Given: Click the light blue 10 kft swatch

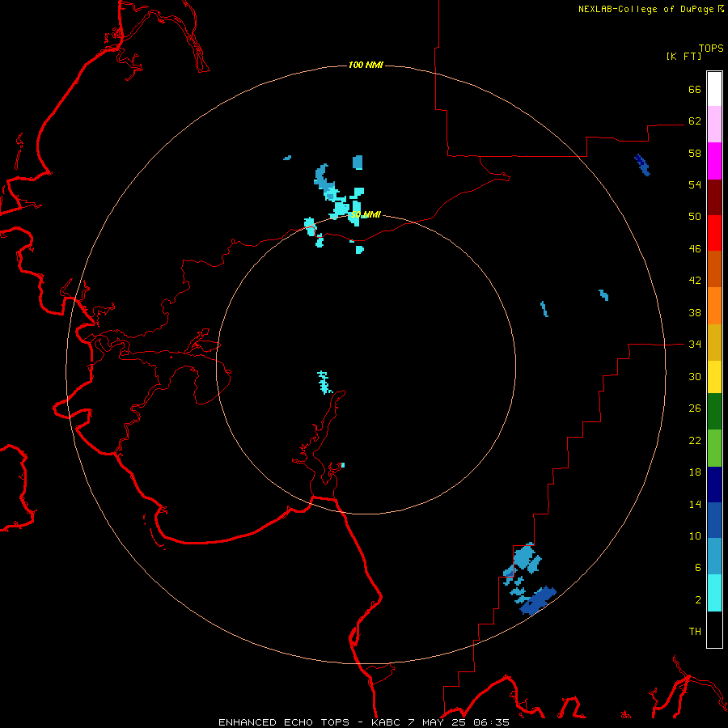Looking at the screenshot, I should point(714,556).
